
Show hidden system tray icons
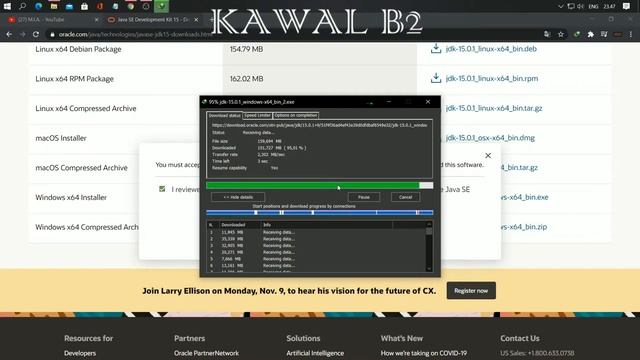click(560, 6)
